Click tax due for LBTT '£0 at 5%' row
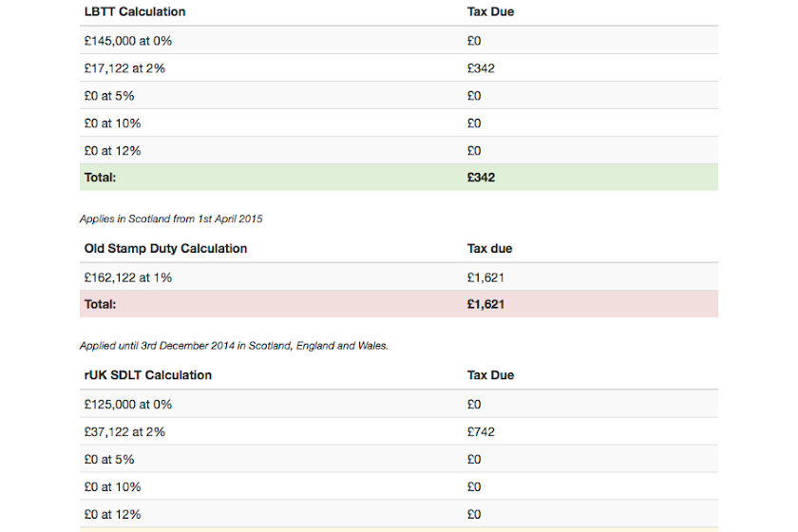 tap(474, 96)
